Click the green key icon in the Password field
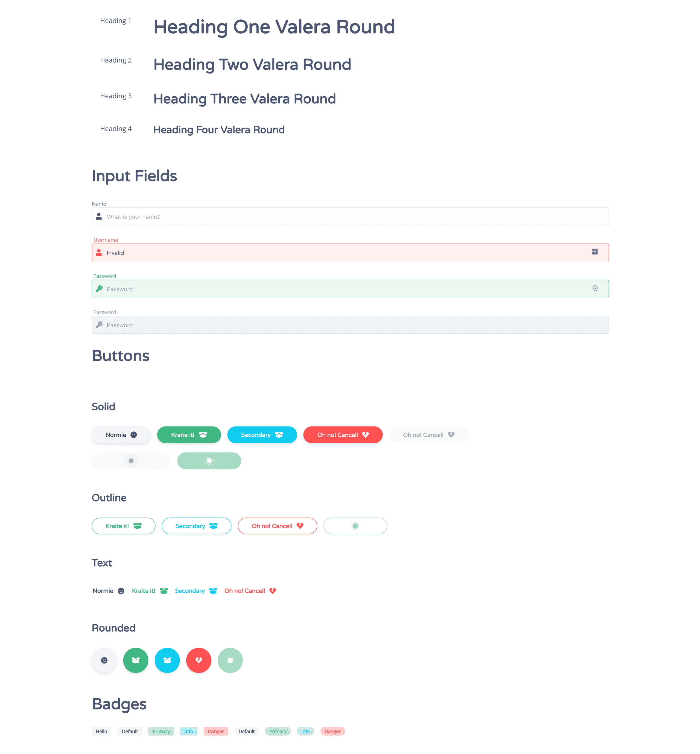The width and height of the screenshot is (700, 754). [99, 288]
